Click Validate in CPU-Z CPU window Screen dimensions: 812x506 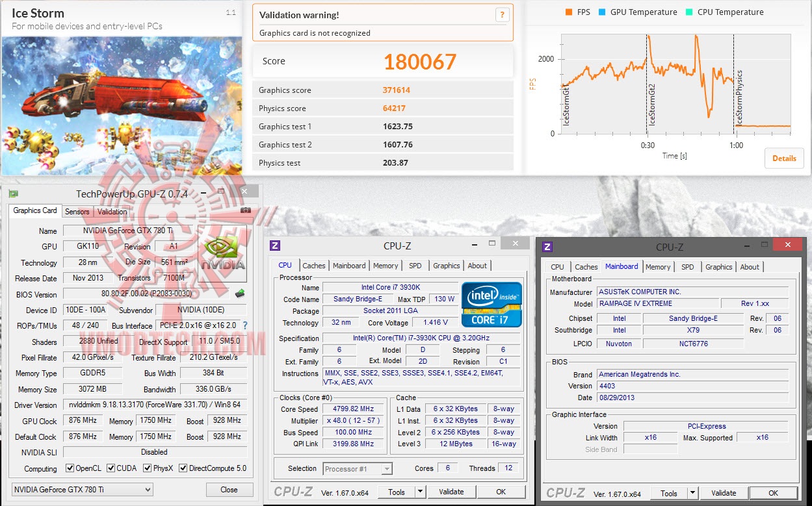(452, 492)
